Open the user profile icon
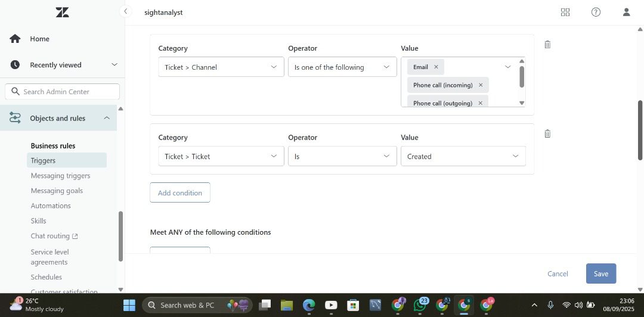Screen dimensions: 644x317 [x=626, y=12]
